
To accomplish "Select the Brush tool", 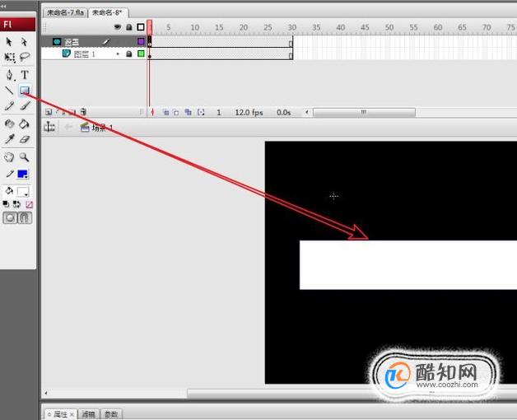I will click(25, 106).
